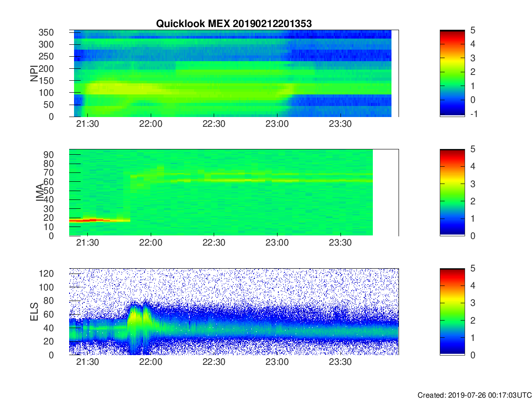Click the 23:00 tick label under ELS panel
The width and height of the screenshot is (532, 399).
[277, 362]
